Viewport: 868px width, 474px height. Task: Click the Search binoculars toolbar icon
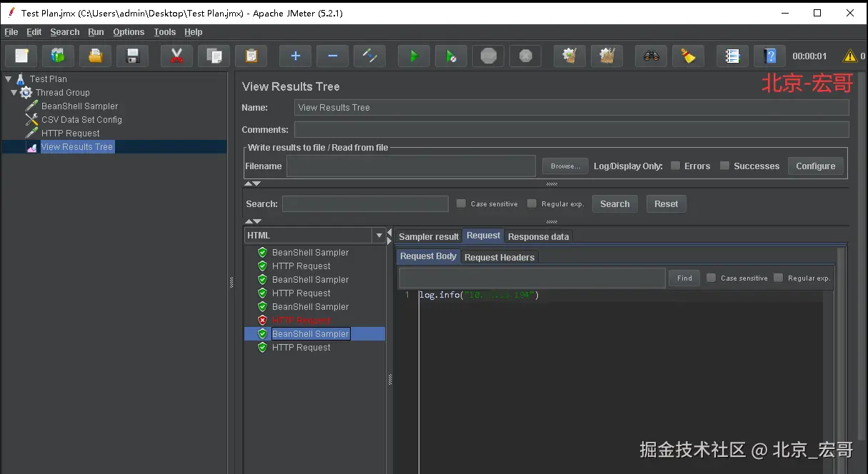pos(651,56)
